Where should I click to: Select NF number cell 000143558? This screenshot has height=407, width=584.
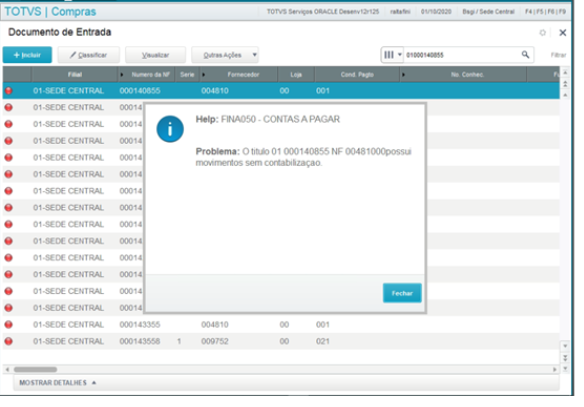click(140, 341)
